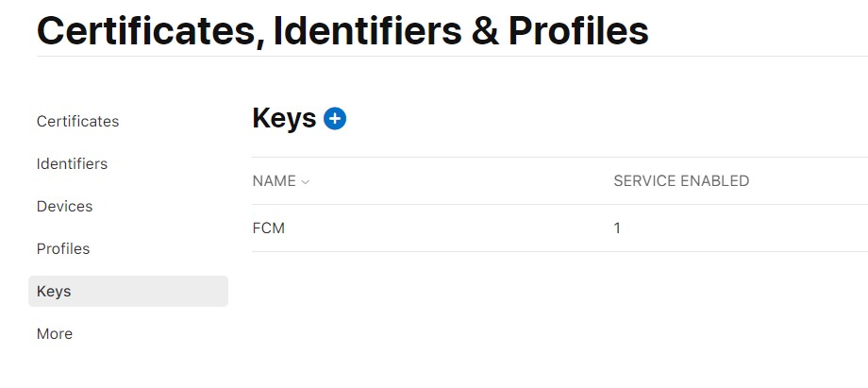
Task: Go to Identifiers in the sidebar
Action: [x=72, y=164]
